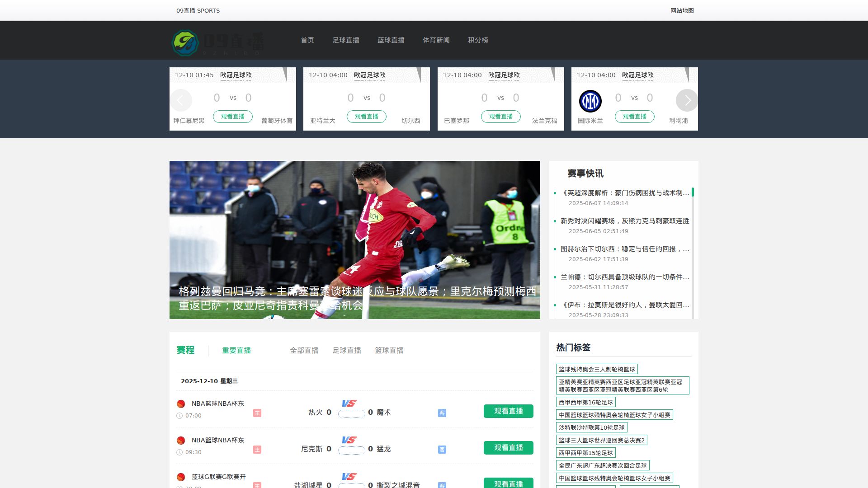Click the carousel previous arrow

[181, 100]
